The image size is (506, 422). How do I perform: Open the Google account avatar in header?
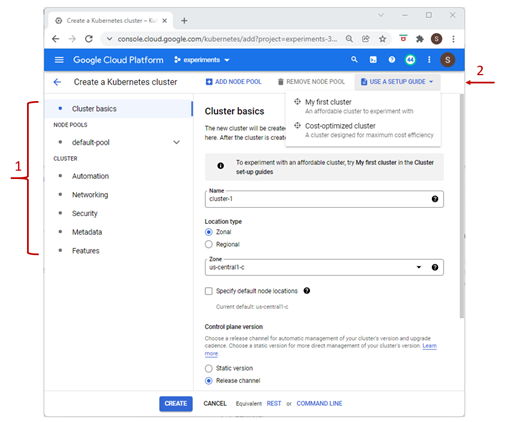click(447, 60)
